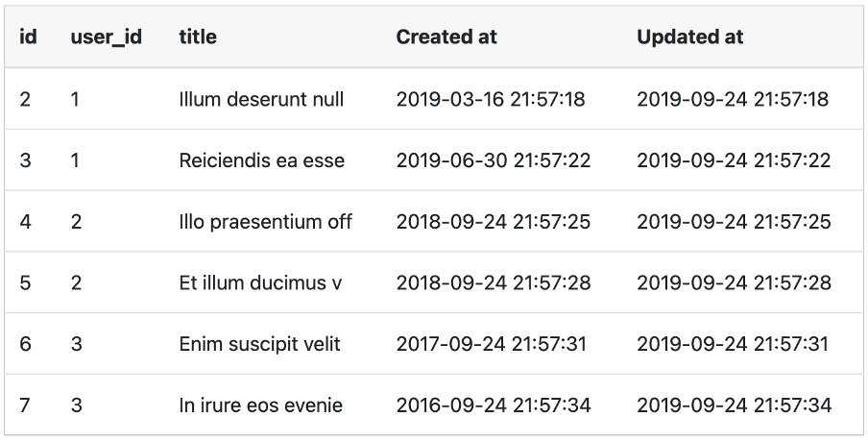Click updated date 2019-09-24 21:57:34
Image resolution: width=868 pixels, height=442 pixels.
pos(734,405)
